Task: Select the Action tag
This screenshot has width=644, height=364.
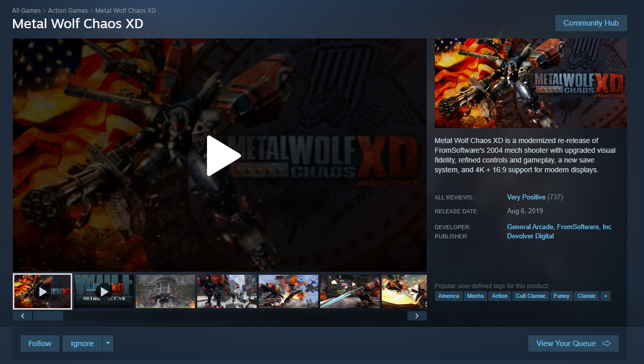Action: click(500, 296)
